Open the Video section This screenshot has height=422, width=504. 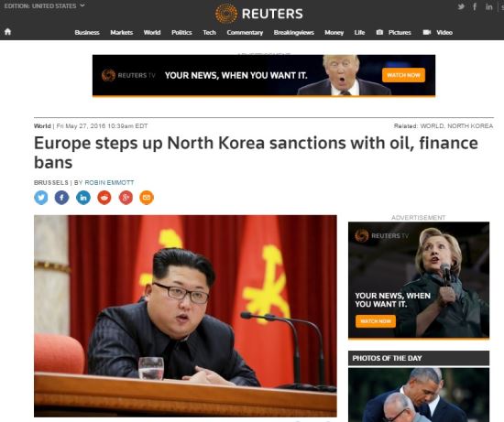(438, 32)
